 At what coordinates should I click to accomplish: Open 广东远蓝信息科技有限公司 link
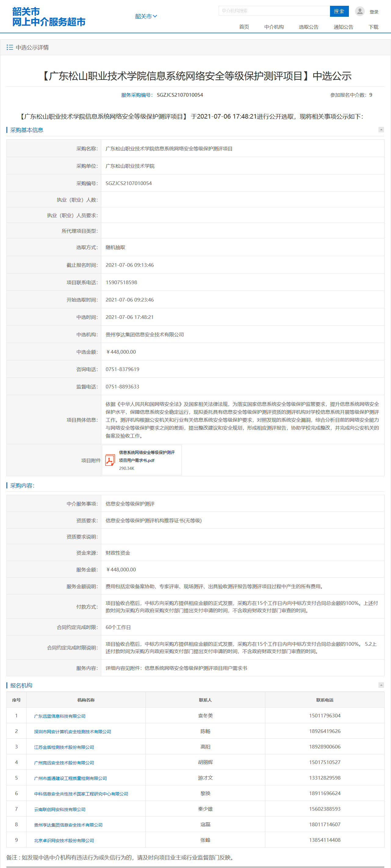click(x=60, y=716)
